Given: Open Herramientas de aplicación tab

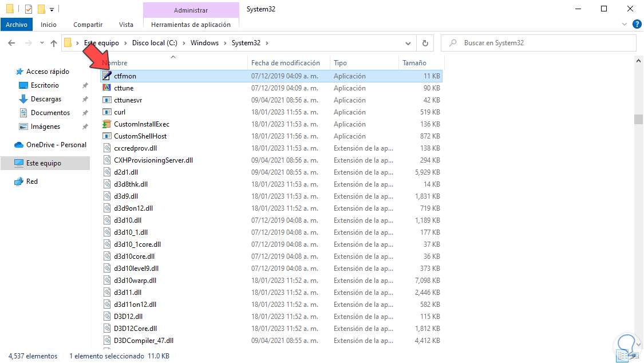Looking at the screenshot, I should pyautogui.click(x=191, y=25).
